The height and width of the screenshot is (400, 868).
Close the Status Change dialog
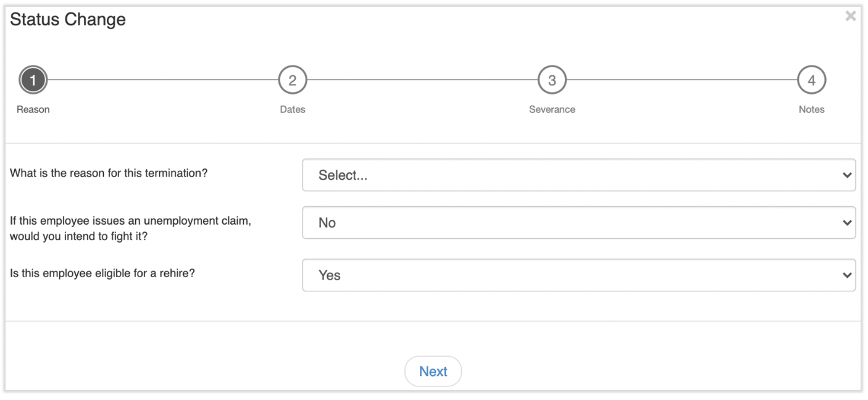coord(850,17)
